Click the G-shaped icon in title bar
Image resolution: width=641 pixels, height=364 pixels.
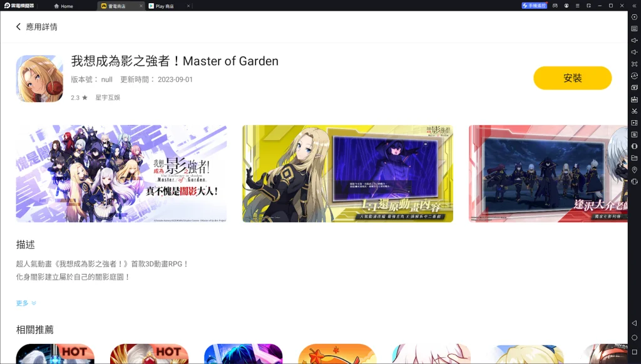pos(588,6)
